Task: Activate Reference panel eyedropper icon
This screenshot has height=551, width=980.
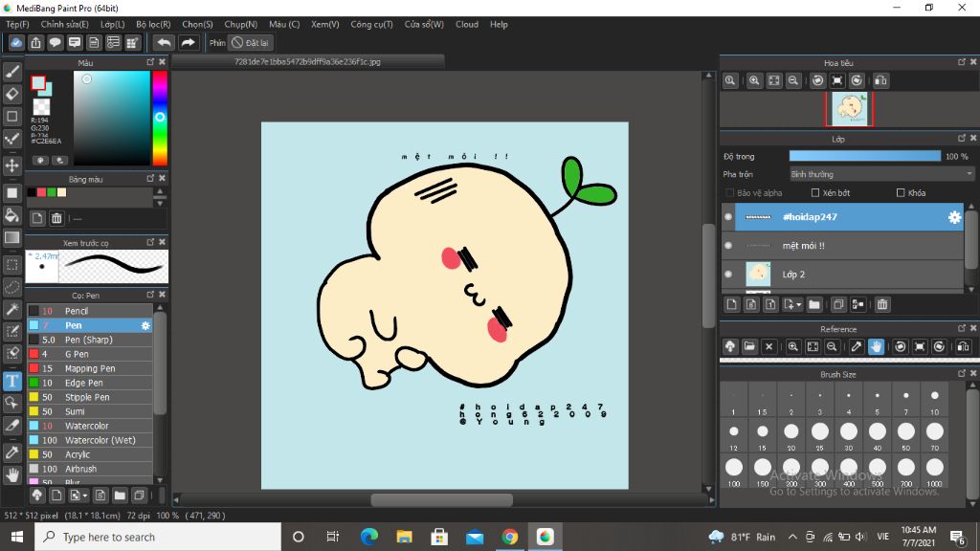Action: coord(857,346)
